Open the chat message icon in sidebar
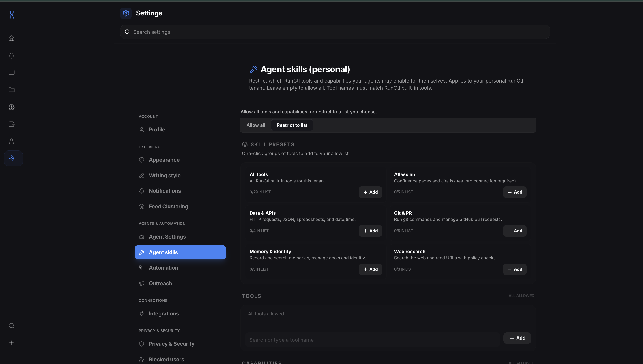 (x=11, y=72)
